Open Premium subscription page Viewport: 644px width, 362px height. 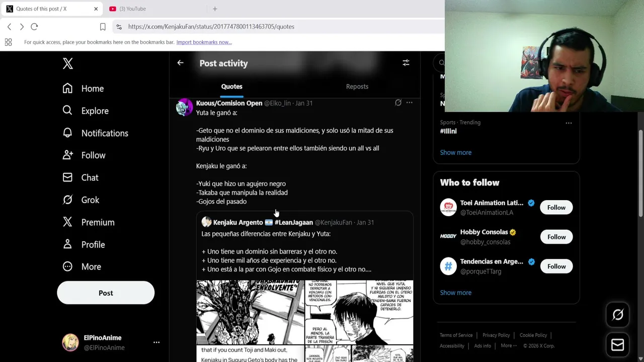(89, 222)
